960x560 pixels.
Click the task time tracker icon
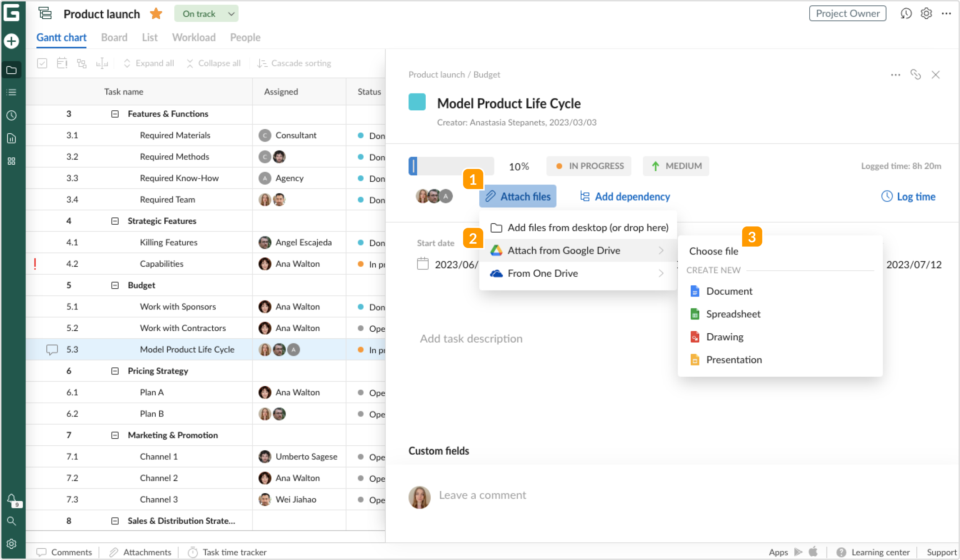193,551
